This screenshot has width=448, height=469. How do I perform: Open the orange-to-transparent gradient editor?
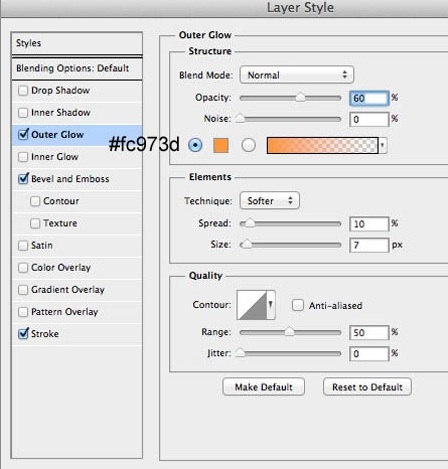(322, 145)
